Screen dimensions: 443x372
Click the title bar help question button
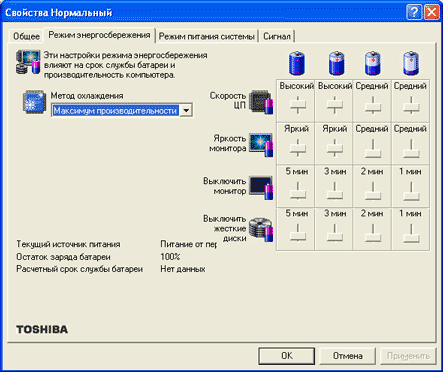coord(414,13)
